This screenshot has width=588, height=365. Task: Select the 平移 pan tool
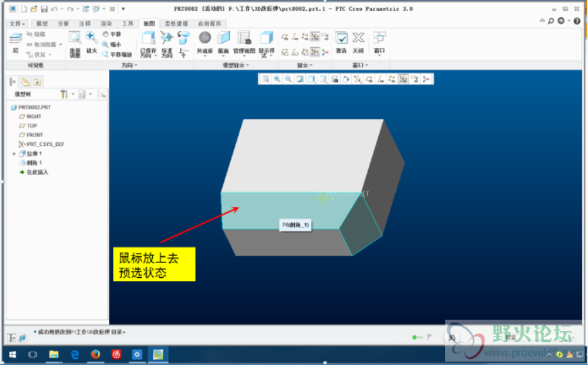tap(112, 34)
